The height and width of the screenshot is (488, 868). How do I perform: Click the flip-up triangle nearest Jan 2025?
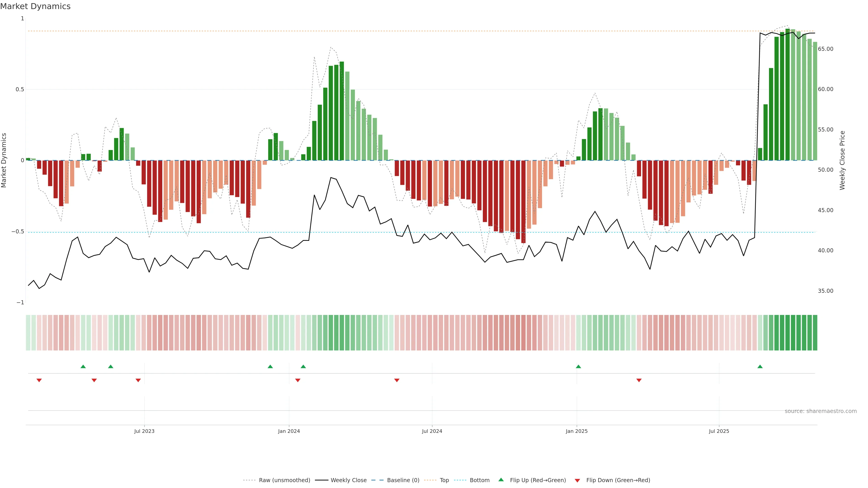click(578, 366)
